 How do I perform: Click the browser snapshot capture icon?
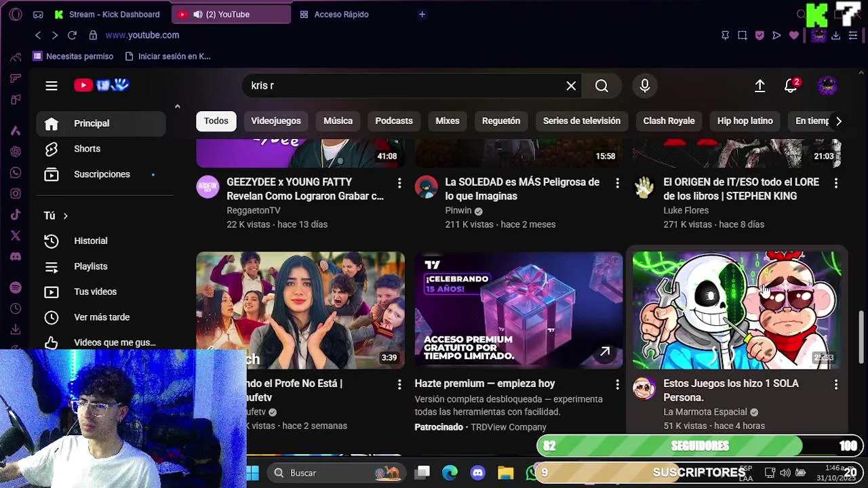pos(742,35)
